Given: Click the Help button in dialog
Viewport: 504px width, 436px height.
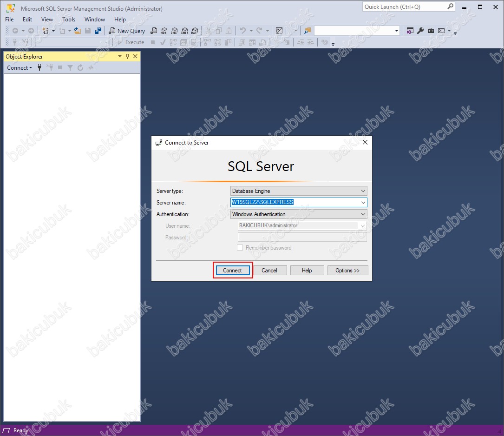Looking at the screenshot, I should pos(307,271).
